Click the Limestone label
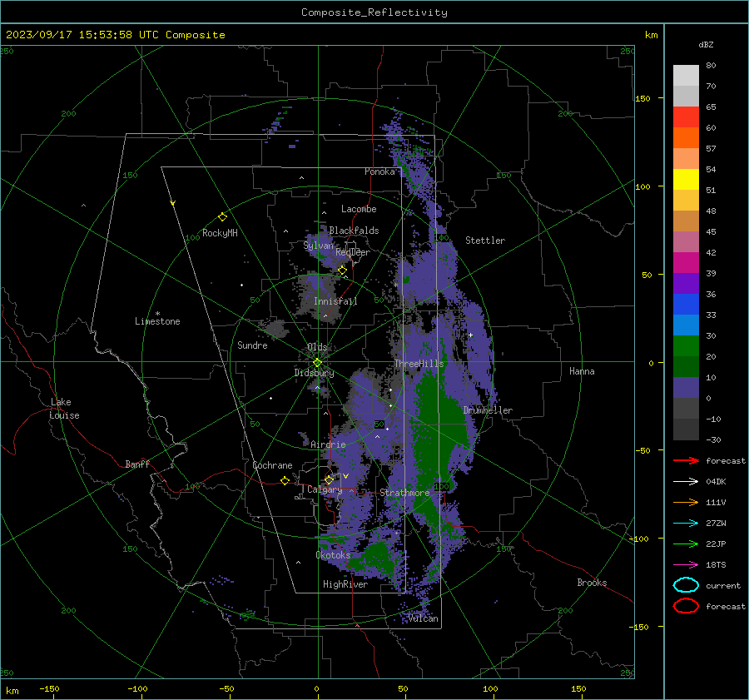749x700 pixels. pyautogui.click(x=157, y=321)
